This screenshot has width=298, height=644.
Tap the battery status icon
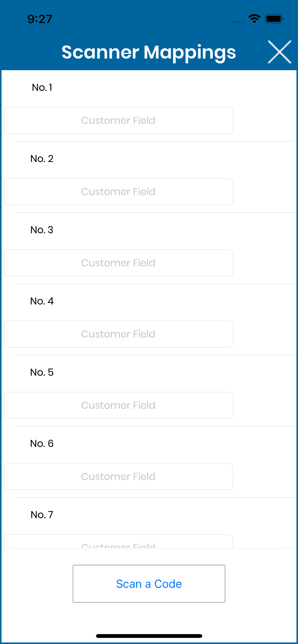click(274, 19)
